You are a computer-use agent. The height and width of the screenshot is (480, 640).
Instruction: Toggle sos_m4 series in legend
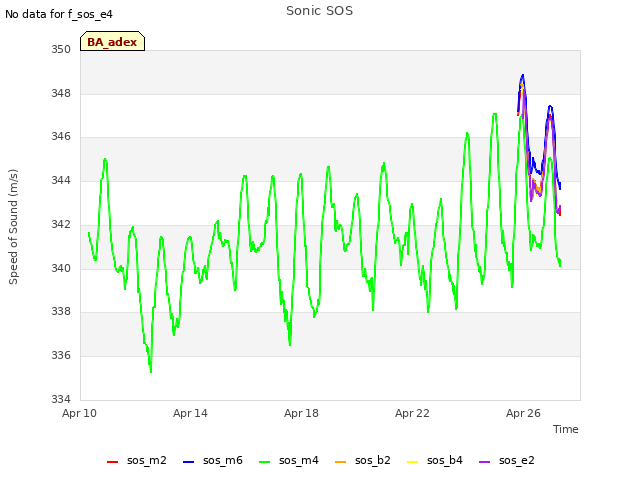point(289,461)
